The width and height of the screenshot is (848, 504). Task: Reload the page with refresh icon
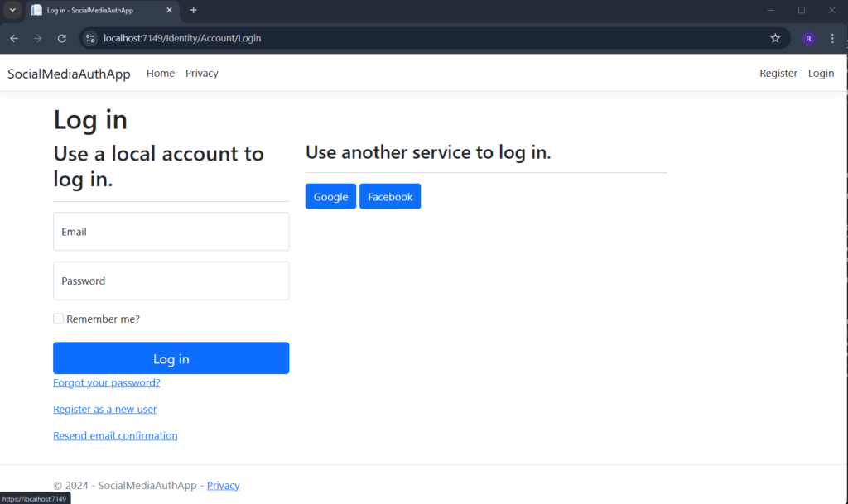pos(61,38)
